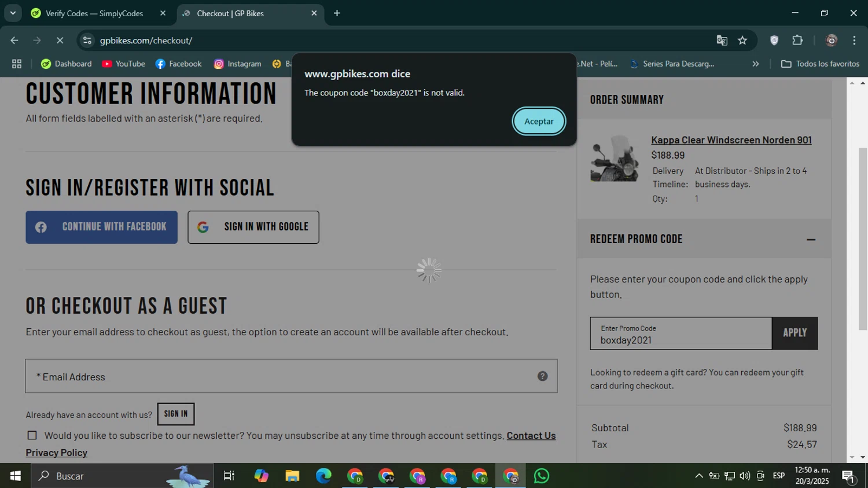Viewport: 868px width, 488px height.
Task: Click the $24.57 tax value
Action: click(802, 445)
